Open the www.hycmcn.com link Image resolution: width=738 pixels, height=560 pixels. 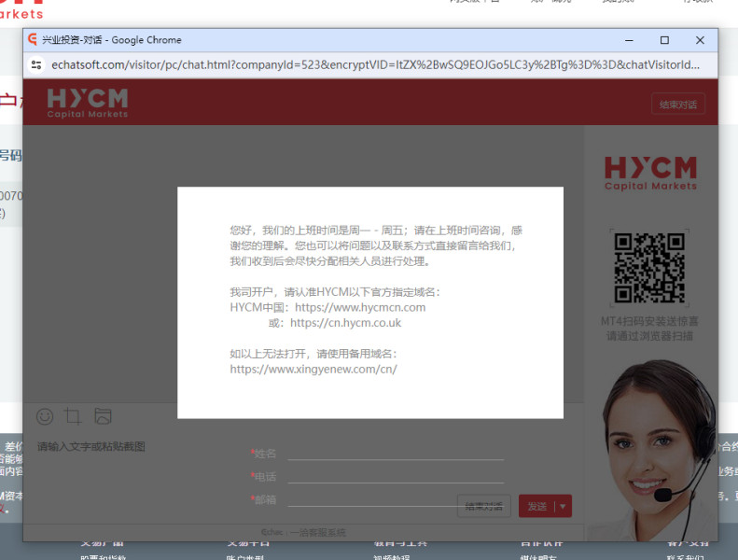pos(360,308)
